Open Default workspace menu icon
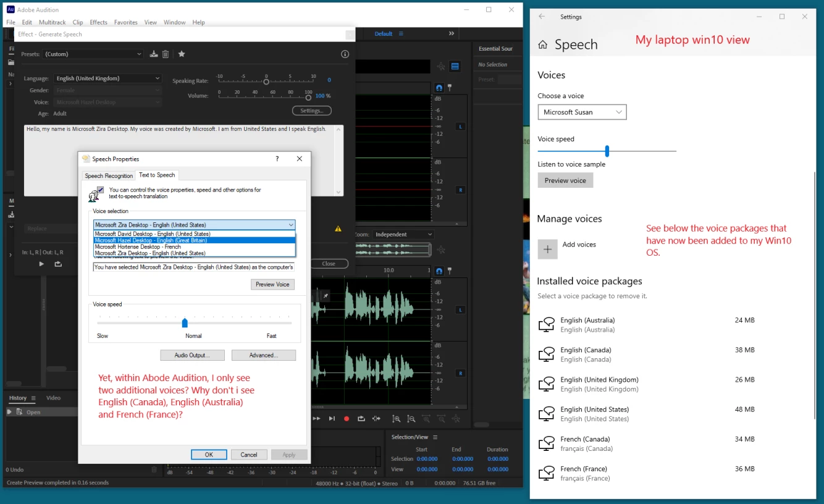 [x=401, y=33]
